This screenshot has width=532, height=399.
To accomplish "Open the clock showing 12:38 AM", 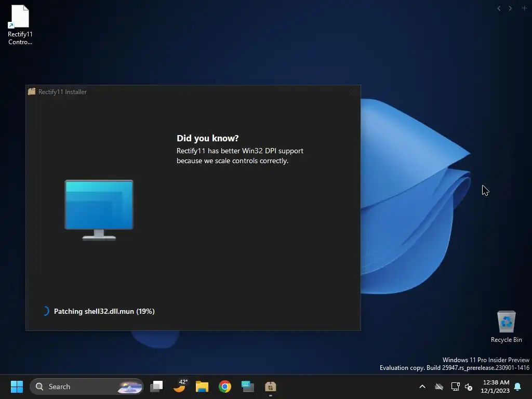I will click(495, 387).
